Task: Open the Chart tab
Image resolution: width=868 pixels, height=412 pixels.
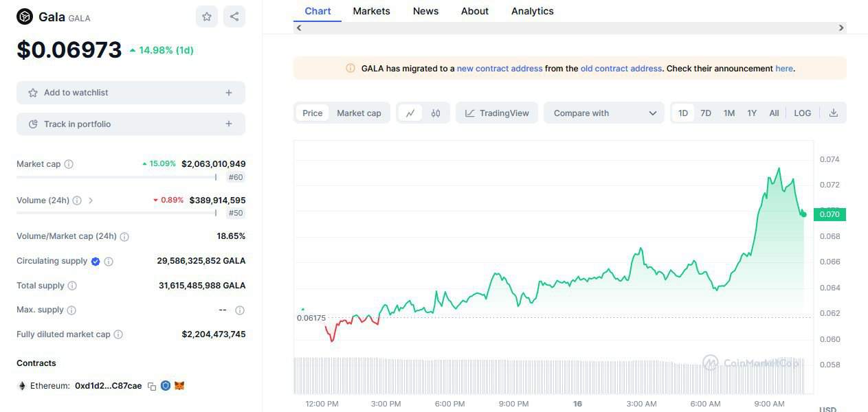Action: tap(318, 11)
